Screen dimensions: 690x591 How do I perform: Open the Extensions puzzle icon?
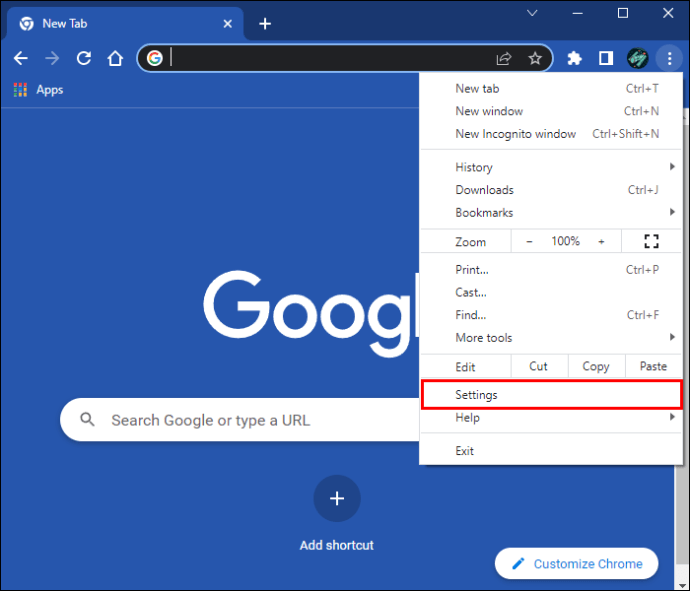click(574, 58)
